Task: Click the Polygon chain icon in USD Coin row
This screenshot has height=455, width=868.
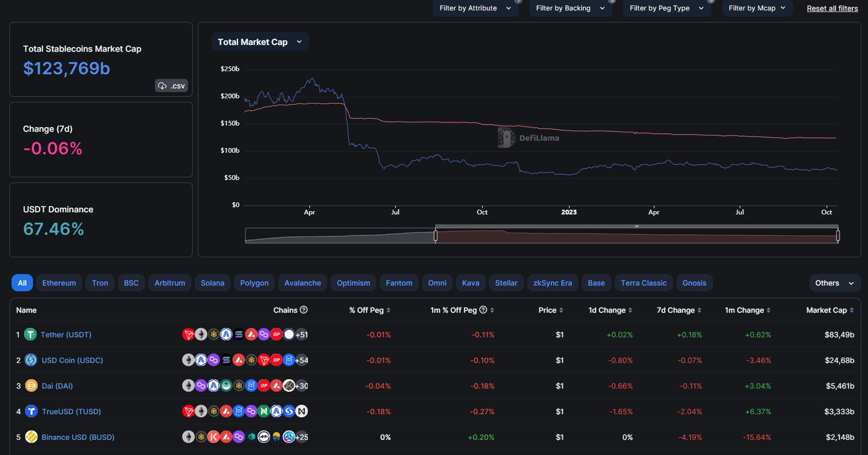Action: click(214, 360)
